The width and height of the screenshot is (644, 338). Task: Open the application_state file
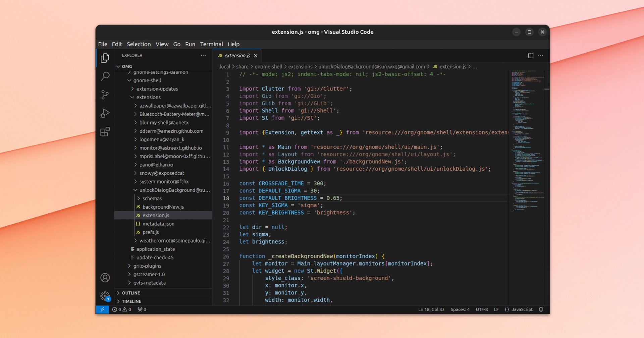pyautogui.click(x=163, y=249)
